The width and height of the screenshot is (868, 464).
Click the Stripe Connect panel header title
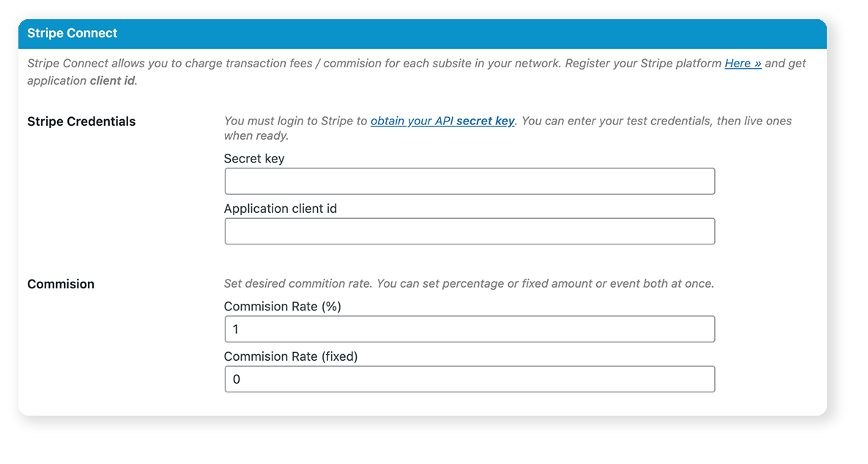tap(73, 34)
